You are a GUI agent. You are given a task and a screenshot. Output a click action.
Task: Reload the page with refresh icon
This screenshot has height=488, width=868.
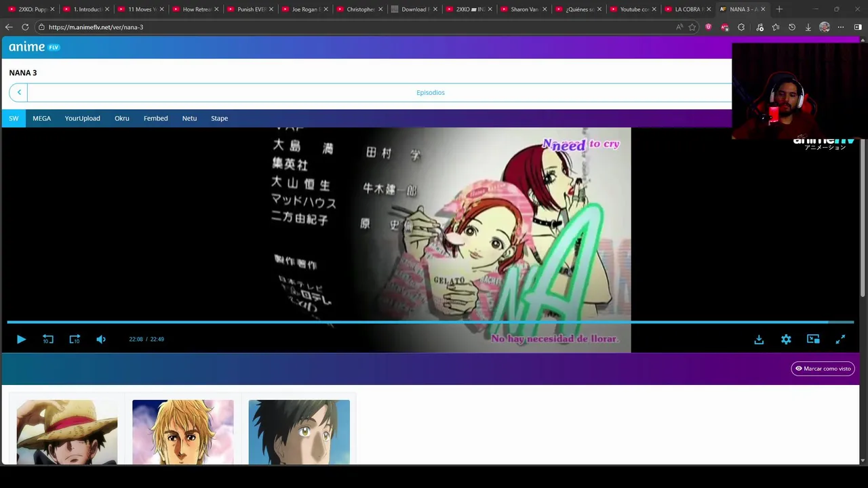25,27
